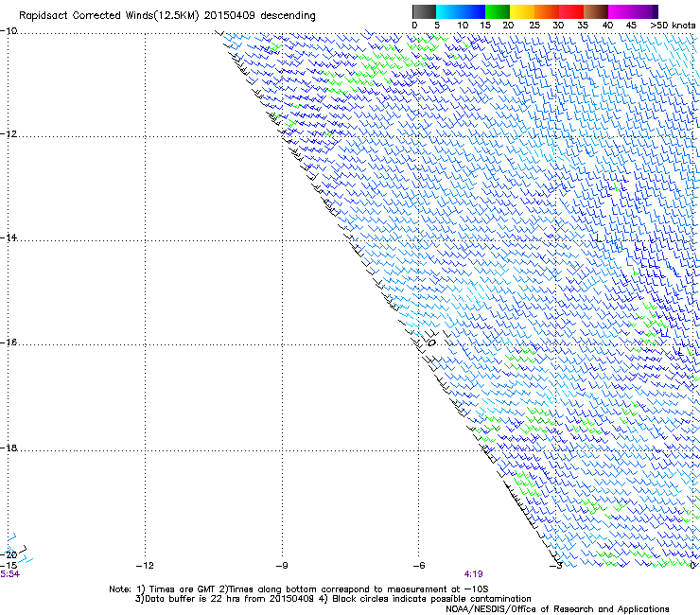Click the blue 10-15 knots color swatch
700x615 pixels.
473,11
